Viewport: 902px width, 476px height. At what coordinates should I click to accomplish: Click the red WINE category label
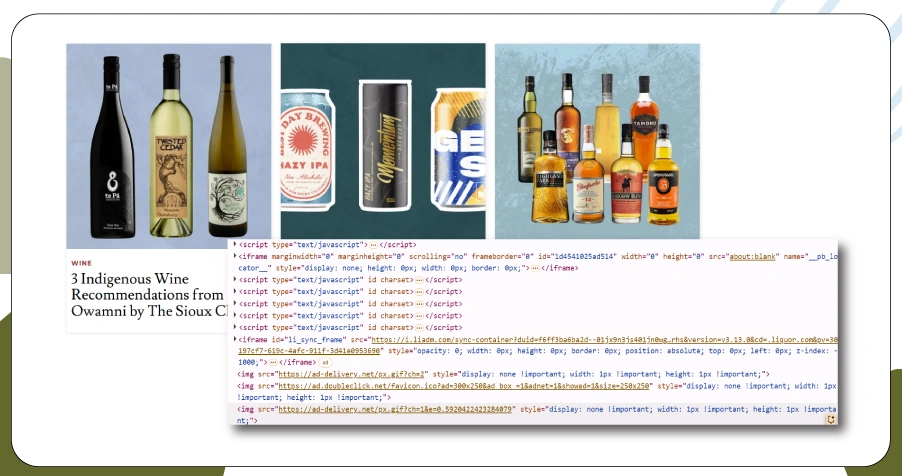(82, 263)
